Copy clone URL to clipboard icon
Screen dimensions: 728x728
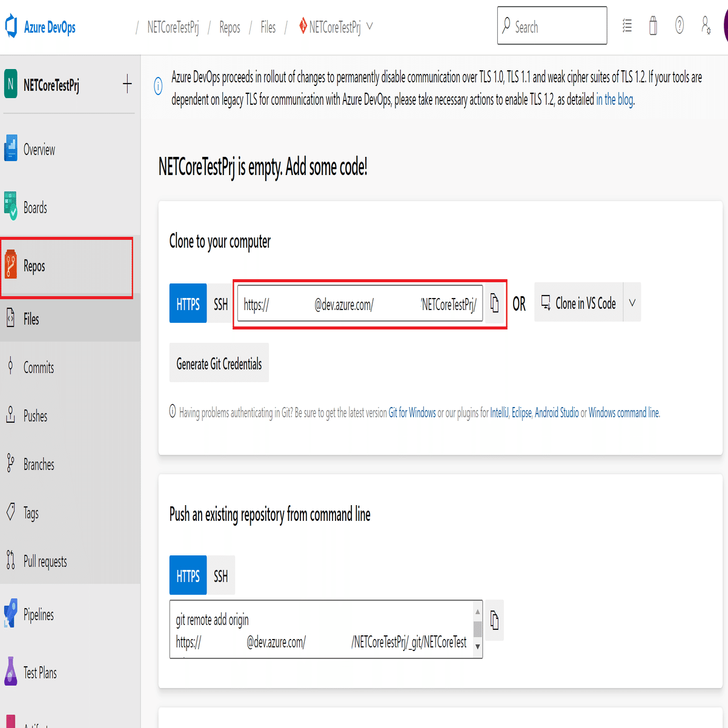click(x=495, y=303)
